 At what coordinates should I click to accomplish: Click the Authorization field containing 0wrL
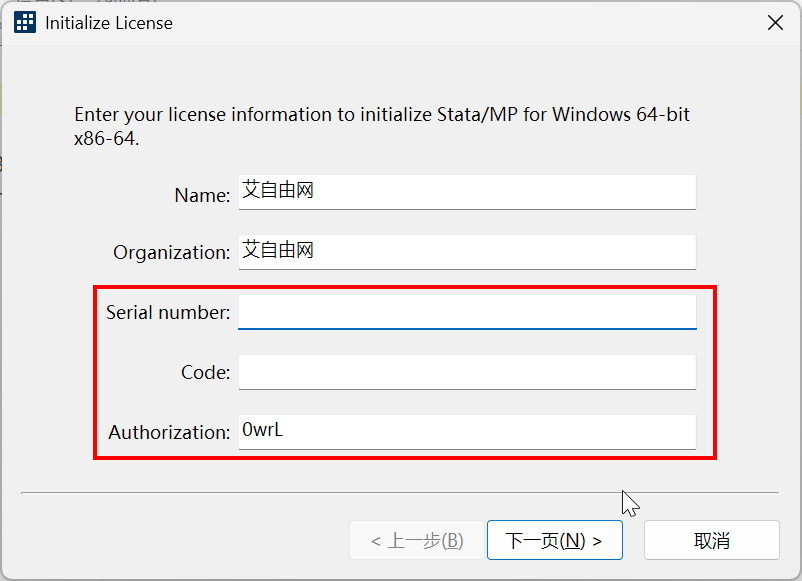[x=466, y=432]
